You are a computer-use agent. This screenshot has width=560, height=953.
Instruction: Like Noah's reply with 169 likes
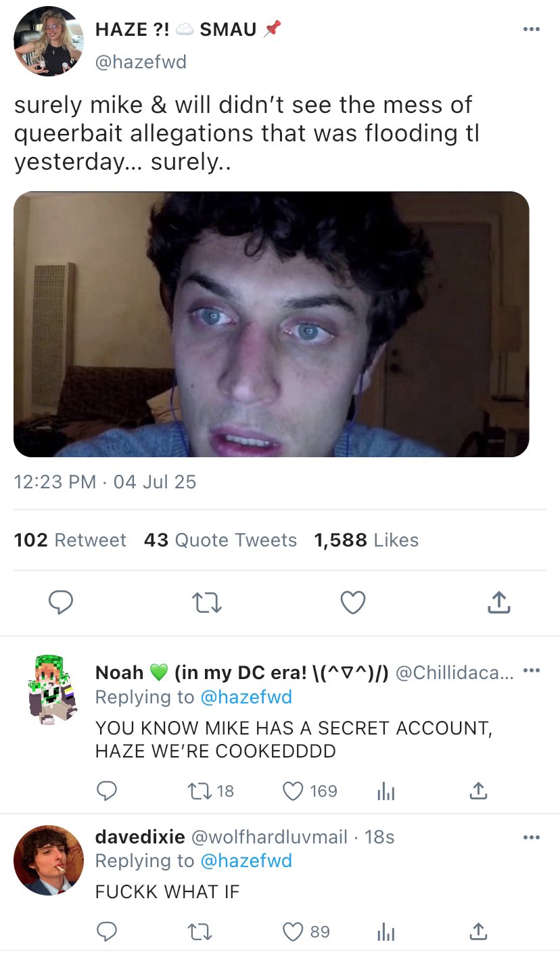point(293,790)
